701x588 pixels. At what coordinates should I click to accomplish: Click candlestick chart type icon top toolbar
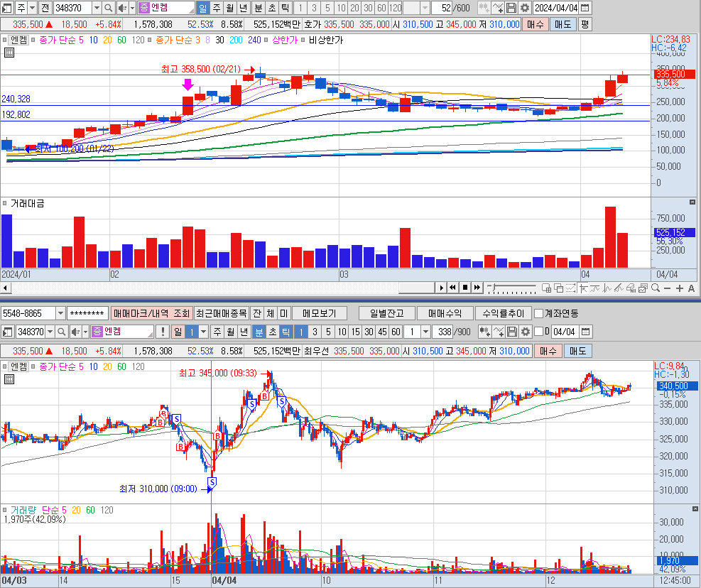pyautogui.click(x=484, y=8)
